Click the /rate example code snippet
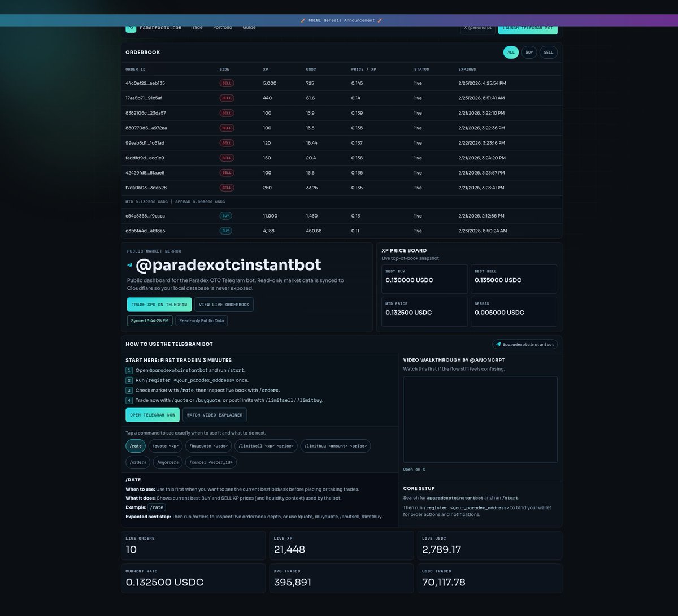 [157, 507]
